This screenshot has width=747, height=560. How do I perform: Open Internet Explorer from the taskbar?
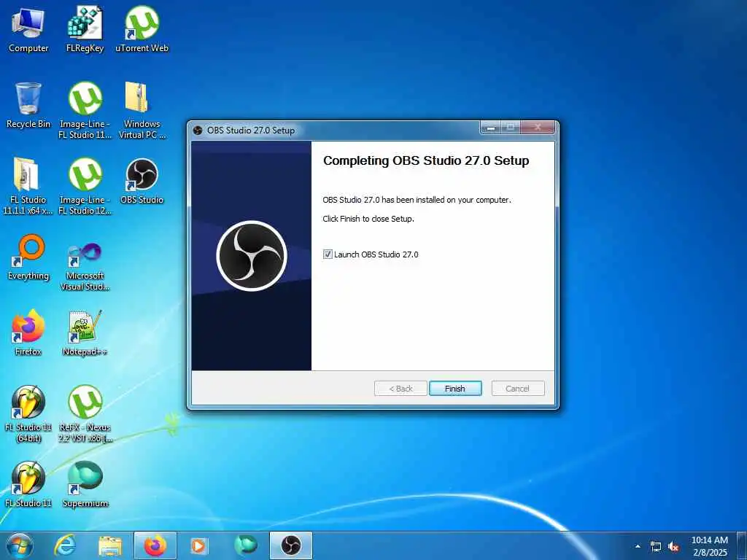tap(65, 545)
